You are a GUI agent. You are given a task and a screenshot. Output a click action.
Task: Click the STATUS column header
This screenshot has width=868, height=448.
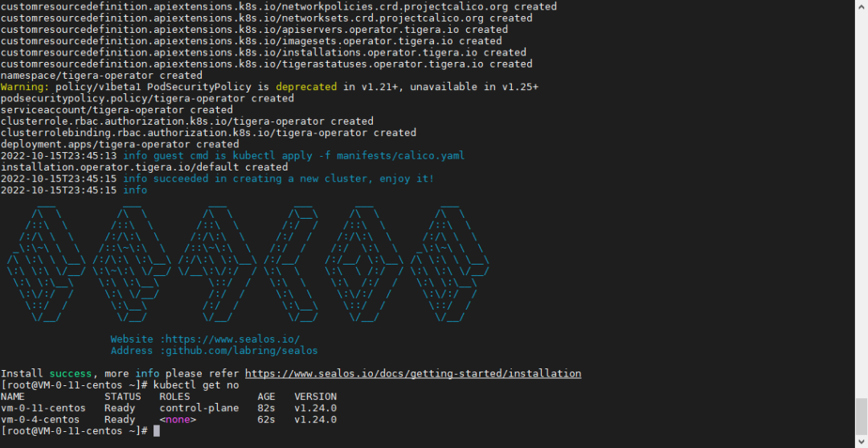(122, 397)
